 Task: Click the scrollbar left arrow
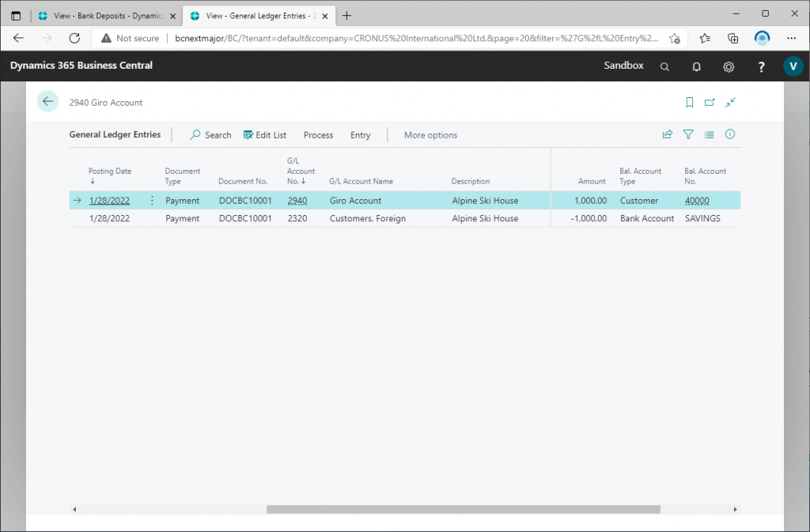pos(75,509)
